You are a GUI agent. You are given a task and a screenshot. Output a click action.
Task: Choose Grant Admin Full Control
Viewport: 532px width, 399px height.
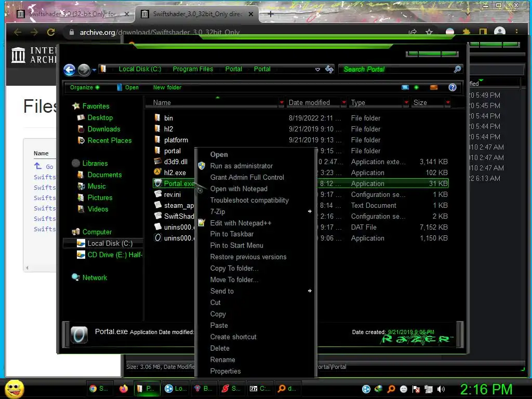point(247,178)
